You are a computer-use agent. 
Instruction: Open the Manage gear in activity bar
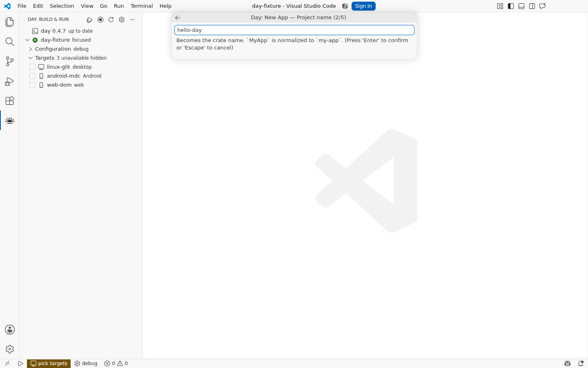click(10, 349)
